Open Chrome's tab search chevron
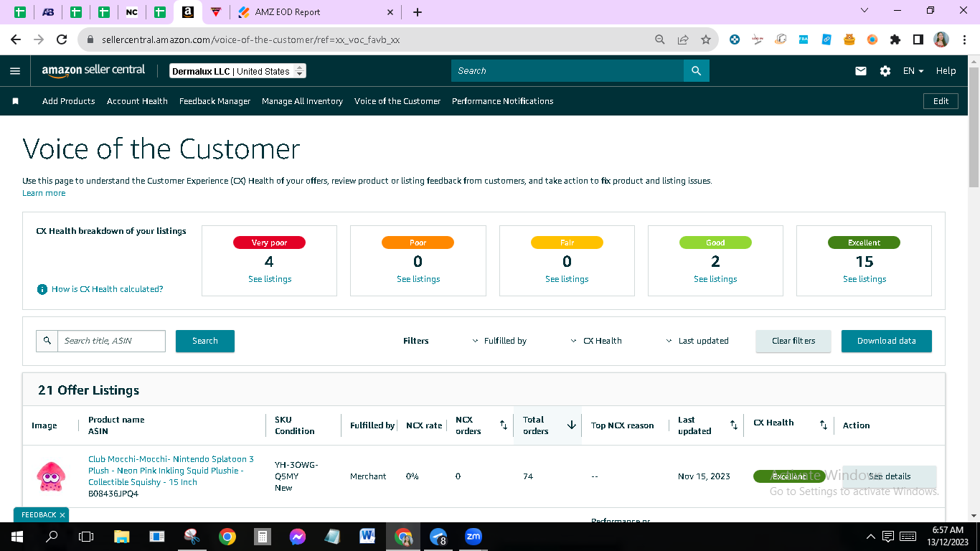This screenshot has width=980, height=551. pos(864,11)
